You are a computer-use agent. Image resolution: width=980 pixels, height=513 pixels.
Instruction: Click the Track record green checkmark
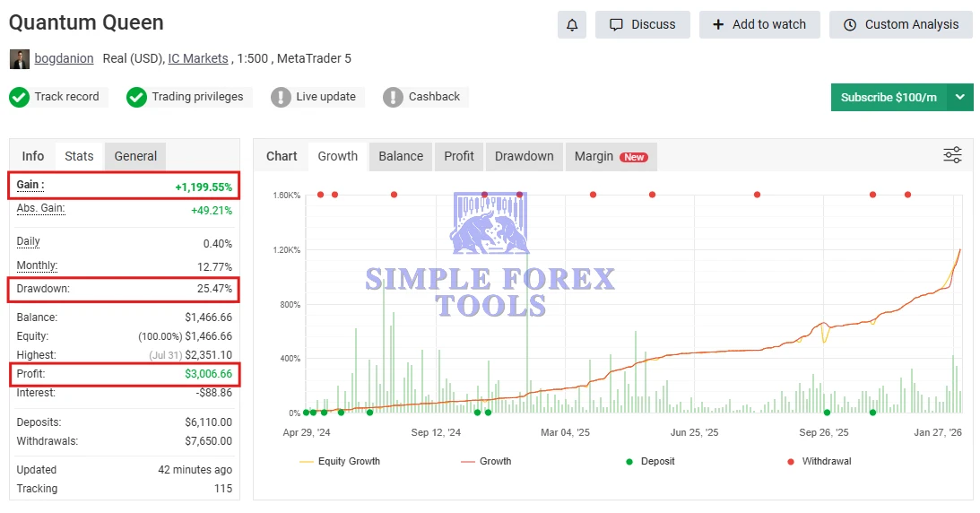20,97
